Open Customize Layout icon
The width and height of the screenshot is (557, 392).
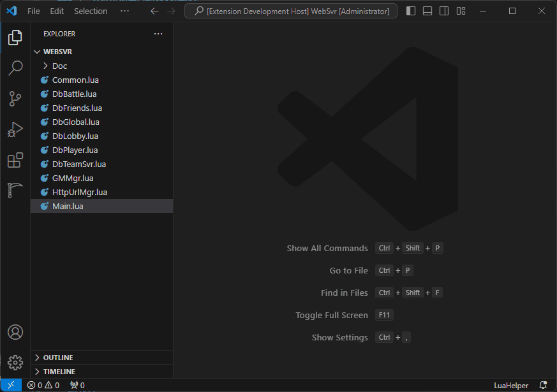461,11
